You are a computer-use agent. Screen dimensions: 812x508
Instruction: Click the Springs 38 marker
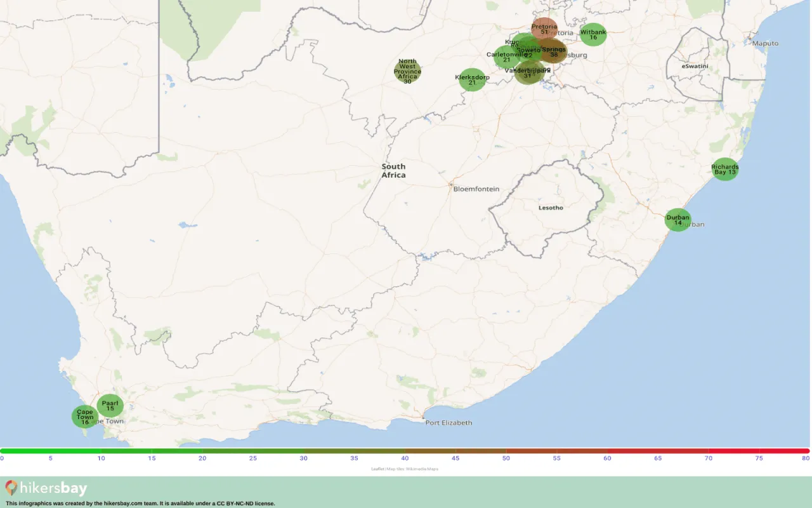point(554,52)
